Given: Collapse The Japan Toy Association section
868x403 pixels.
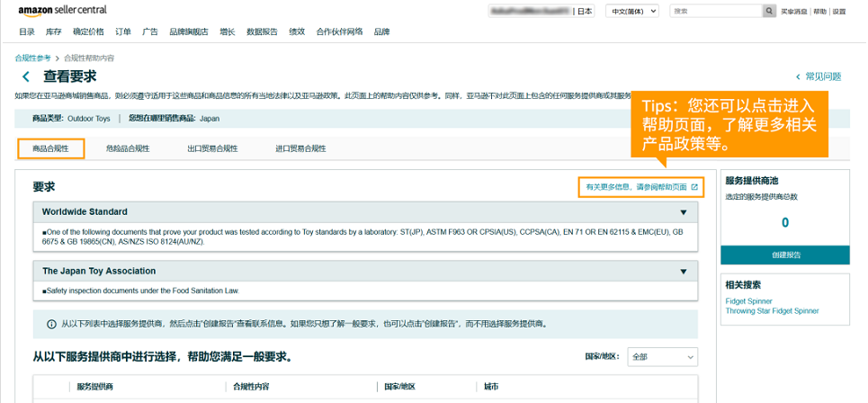Looking at the screenshot, I should (x=684, y=271).
